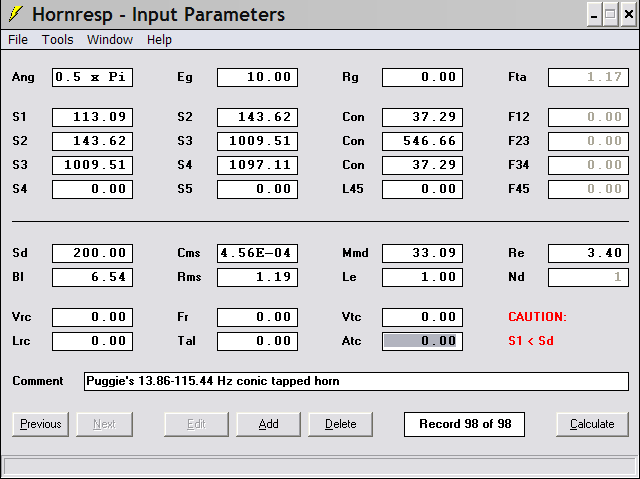Select the Vrc input field
Viewport: 640px width, 479px height.
click(92, 317)
